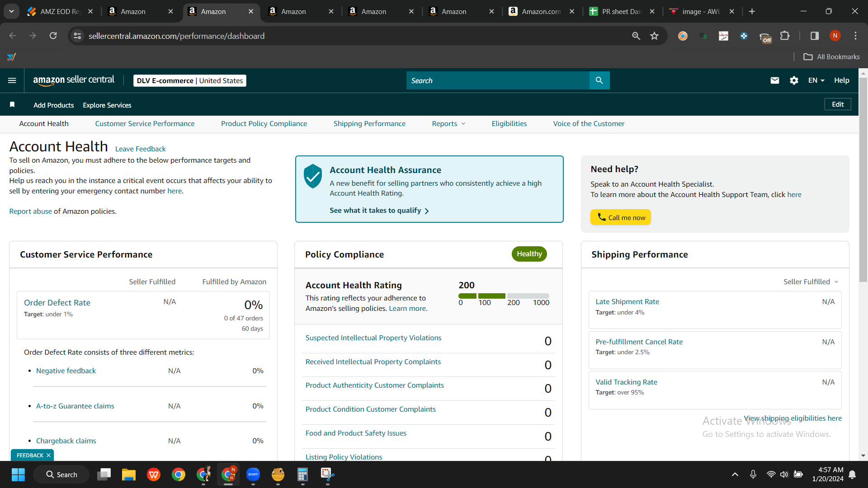Viewport: 868px width, 488px height.
Task: Open the Late Shipment Rate link
Action: pyautogui.click(x=627, y=302)
